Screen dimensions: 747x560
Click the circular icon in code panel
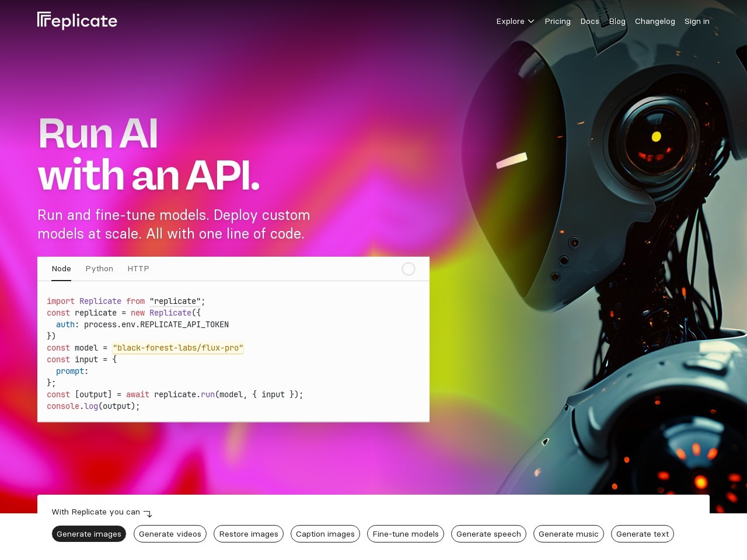[x=409, y=269]
